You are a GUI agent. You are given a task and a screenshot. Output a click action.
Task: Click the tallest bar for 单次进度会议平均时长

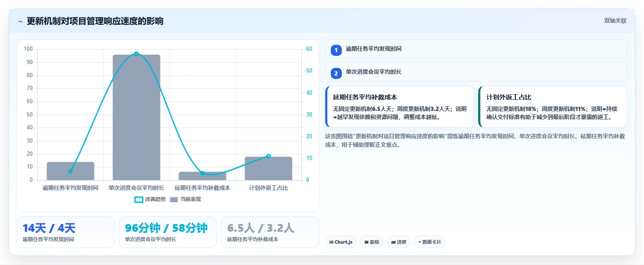pos(136,117)
